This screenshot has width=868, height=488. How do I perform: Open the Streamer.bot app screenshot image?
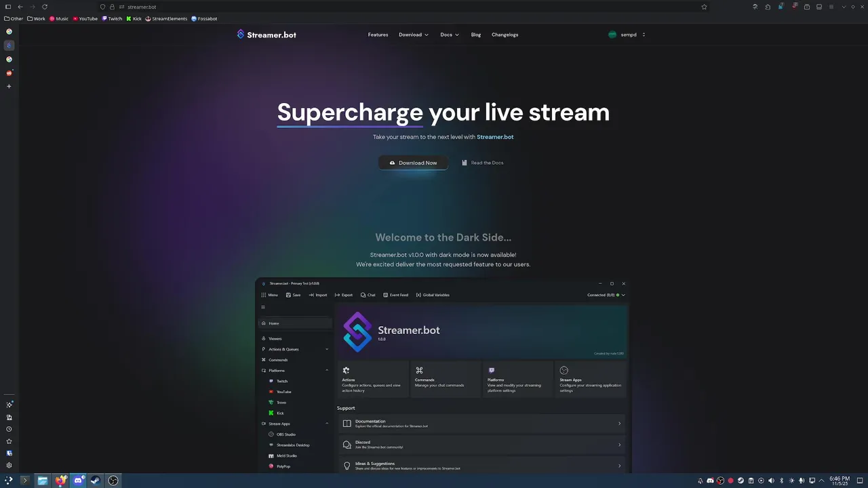tap(443, 375)
